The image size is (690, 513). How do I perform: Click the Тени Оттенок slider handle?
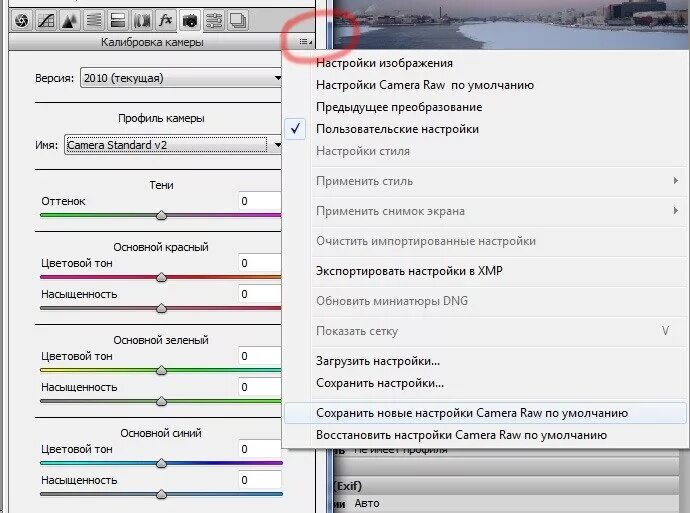(x=161, y=215)
